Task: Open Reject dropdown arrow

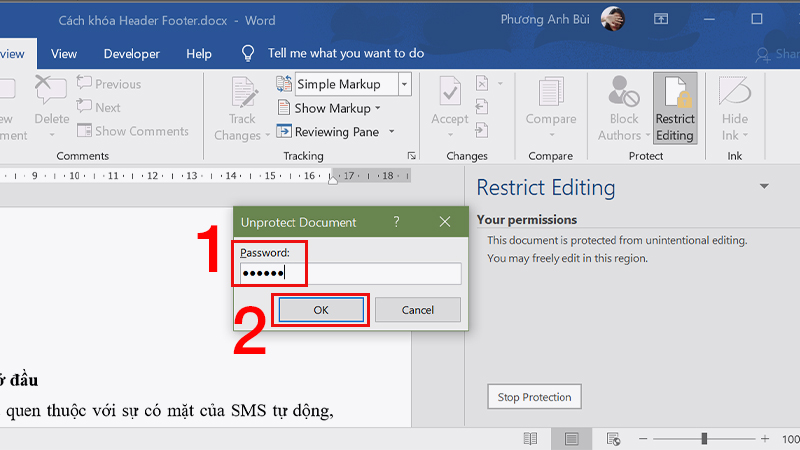Action: tap(500, 83)
